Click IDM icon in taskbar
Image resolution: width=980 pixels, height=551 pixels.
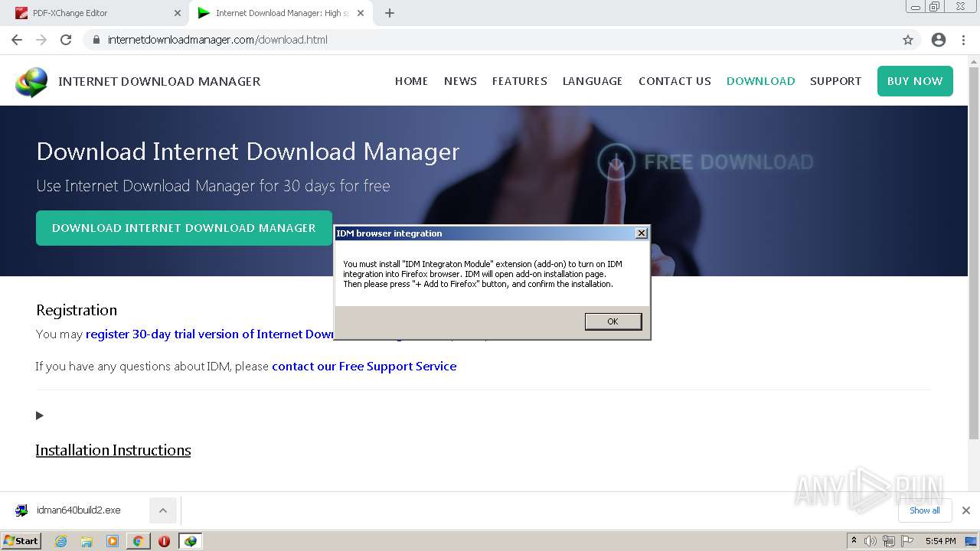pos(190,541)
